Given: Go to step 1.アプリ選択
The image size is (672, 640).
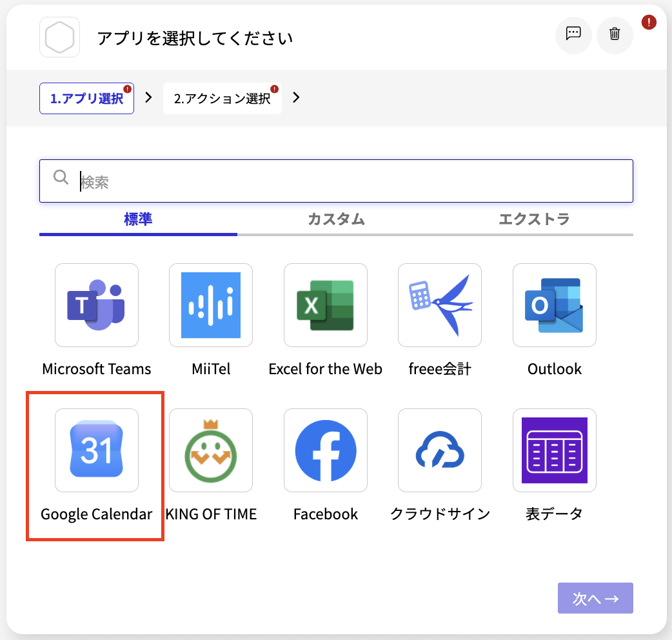Looking at the screenshot, I should coord(86,99).
